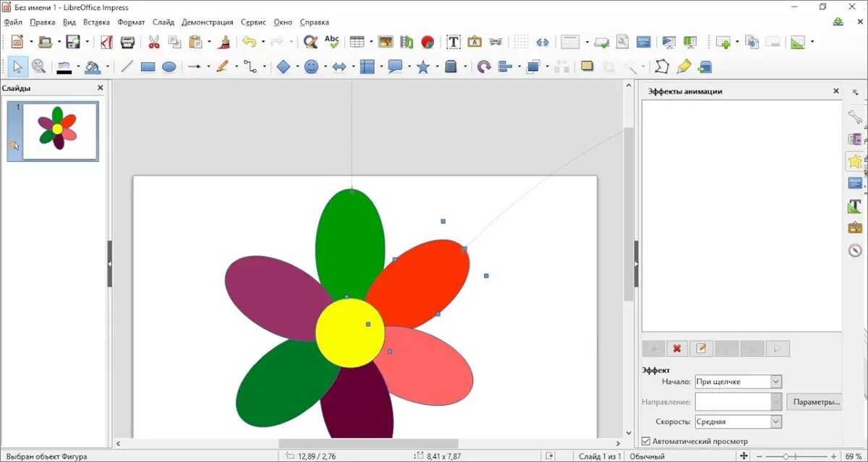This screenshot has width=868, height=462.
Task: Click the Spelling Abc check icon
Action: [x=331, y=42]
